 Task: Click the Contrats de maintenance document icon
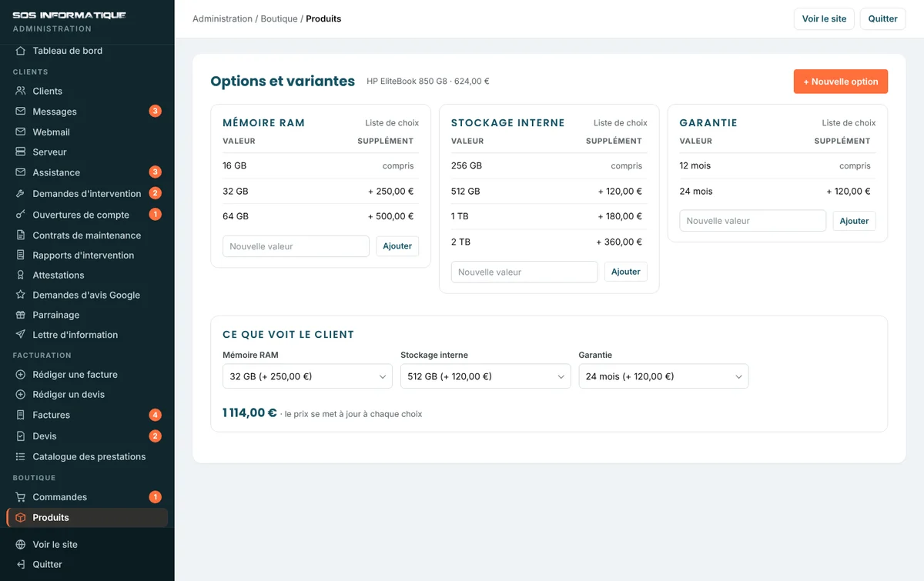tap(21, 235)
